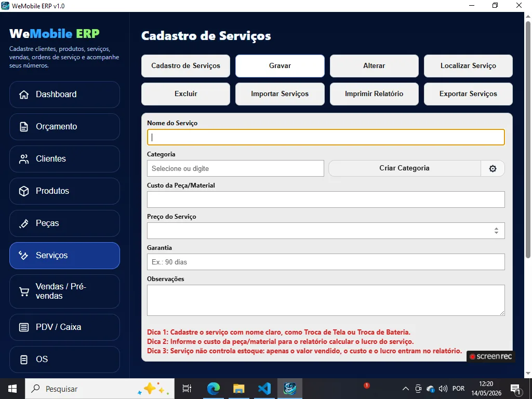Image resolution: width=532 pixels, height=399 pixels.
Task: Click Imprimir Relatório button
Action: [x=374, y=94]
